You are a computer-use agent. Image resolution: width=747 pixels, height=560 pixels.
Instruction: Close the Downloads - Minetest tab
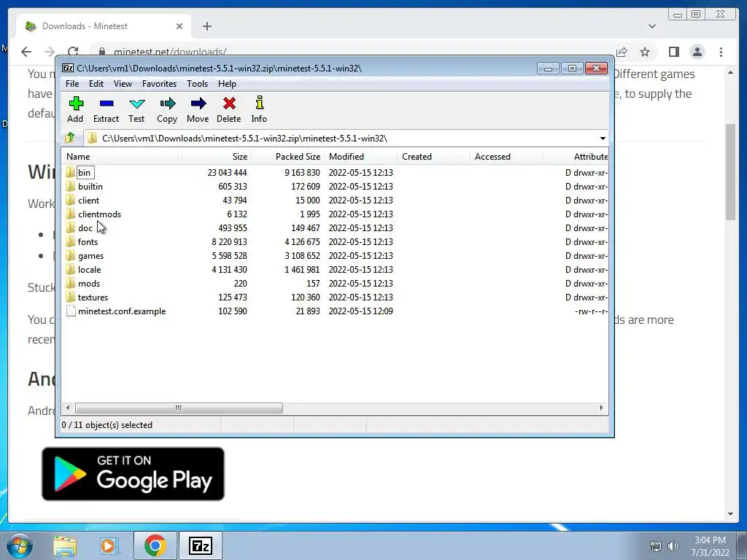pyautogui.click(x=179, y=26)
